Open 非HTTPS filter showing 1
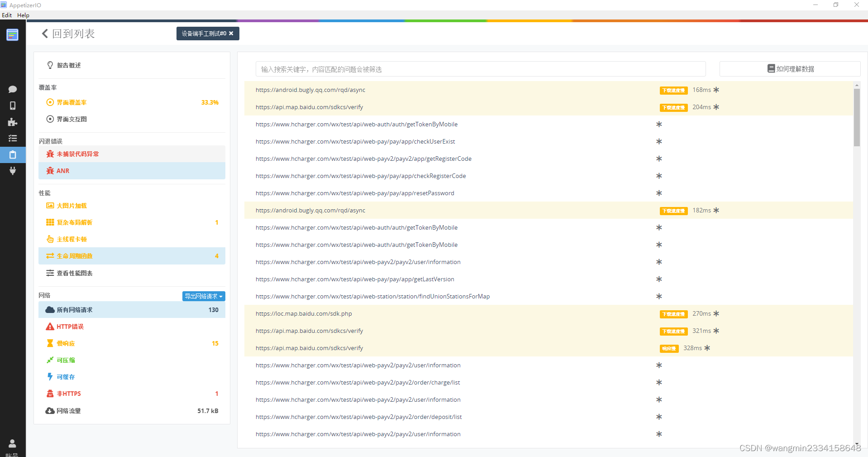 tap(132, 394)
